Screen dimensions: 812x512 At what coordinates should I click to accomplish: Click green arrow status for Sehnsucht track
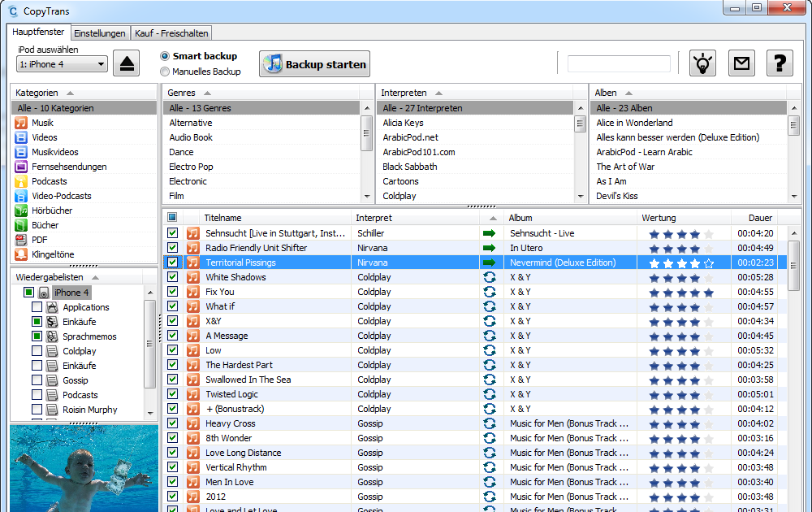489,233
